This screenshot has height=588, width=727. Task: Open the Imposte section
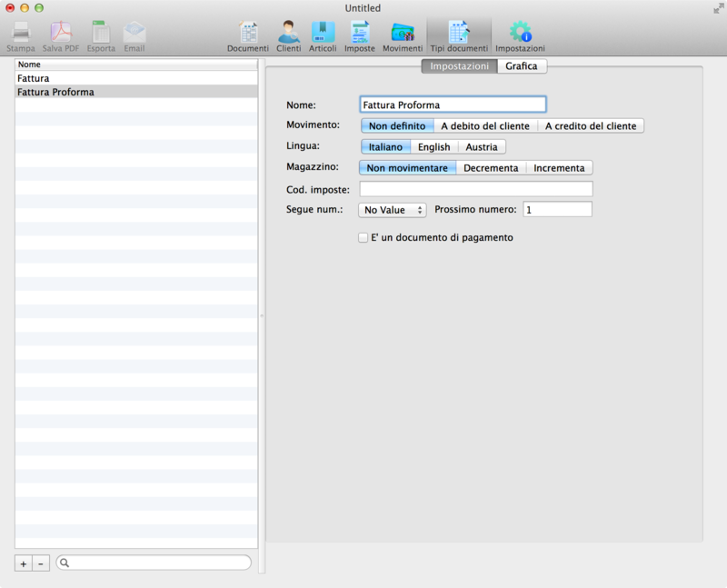pos(359,35)
